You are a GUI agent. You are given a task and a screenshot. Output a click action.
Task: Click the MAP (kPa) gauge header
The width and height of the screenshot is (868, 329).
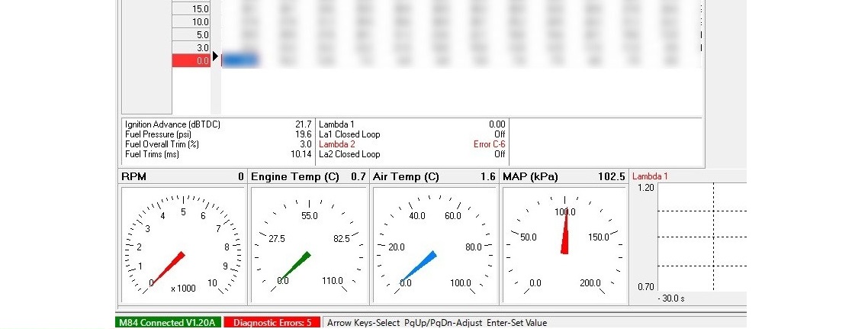[x=564, y=176]
